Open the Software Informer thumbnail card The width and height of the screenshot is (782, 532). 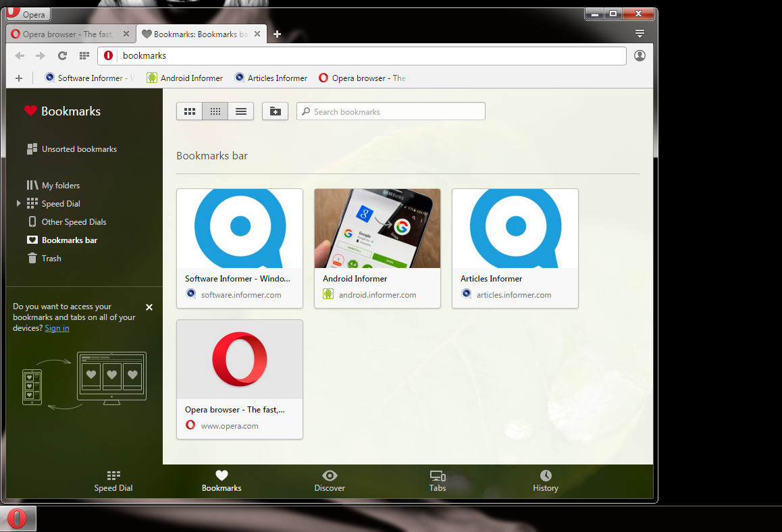coord(240,248)
